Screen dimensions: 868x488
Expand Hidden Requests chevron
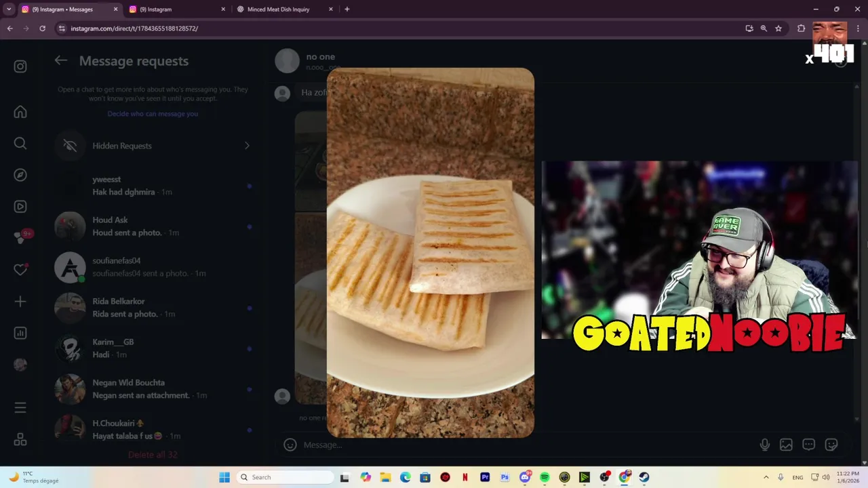click(x=247, y=146)
